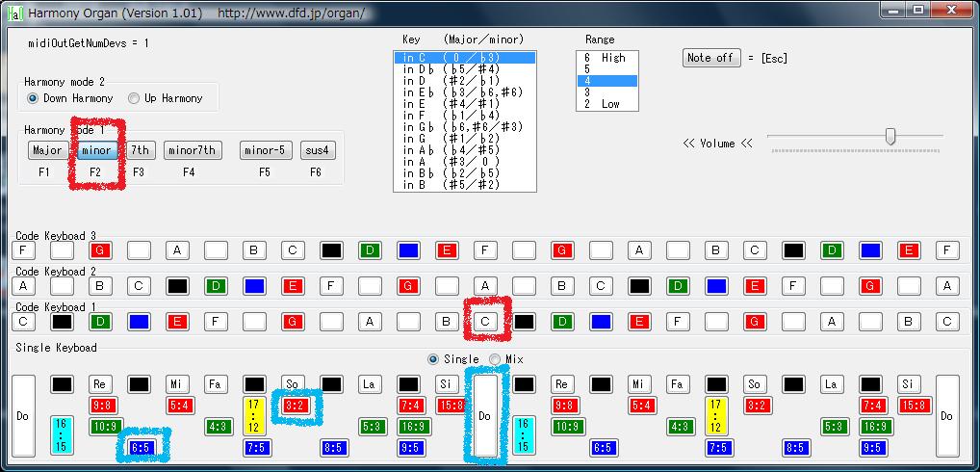Click the Note off button

[x=710, y=58]
